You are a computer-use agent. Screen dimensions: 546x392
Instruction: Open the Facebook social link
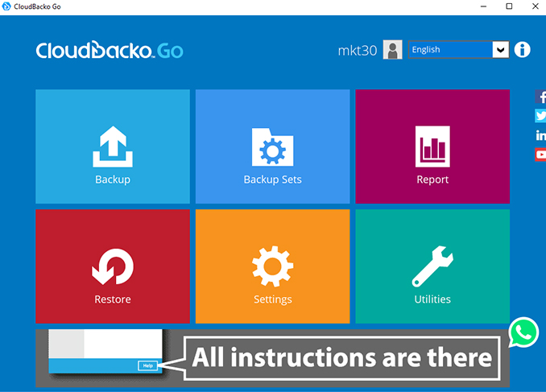(540, 97)
